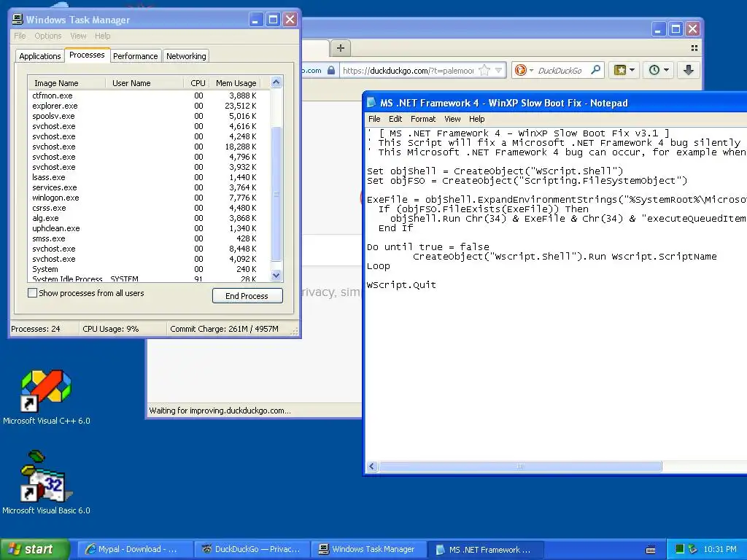Select winlogon.exe process row

[x=149, y=198]
